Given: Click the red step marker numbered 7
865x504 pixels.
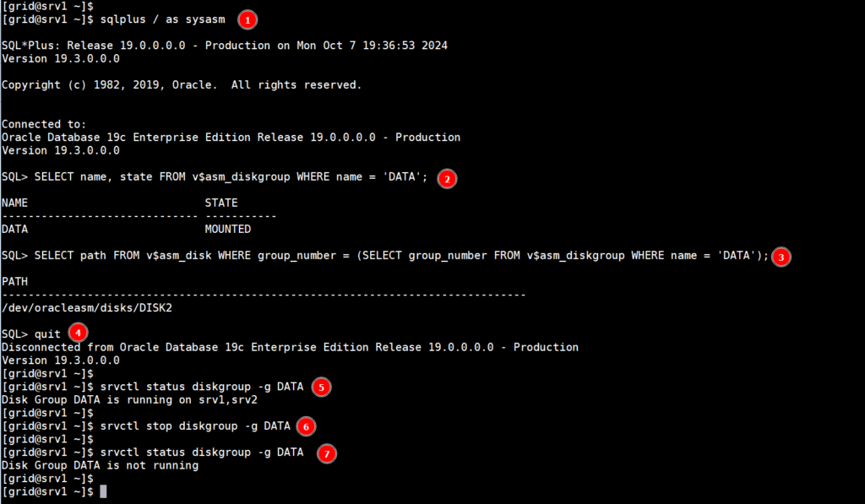Looking at the screenshot, I should (x=327, y=453).
